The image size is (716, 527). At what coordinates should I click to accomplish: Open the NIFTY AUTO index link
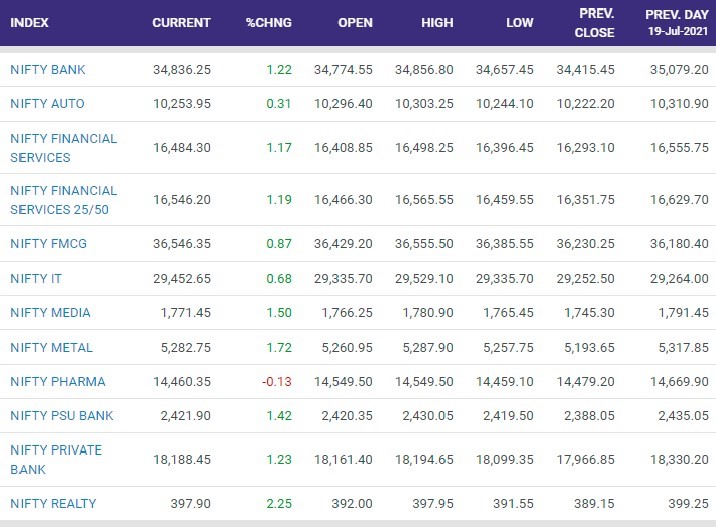click(x=47, y=104)
